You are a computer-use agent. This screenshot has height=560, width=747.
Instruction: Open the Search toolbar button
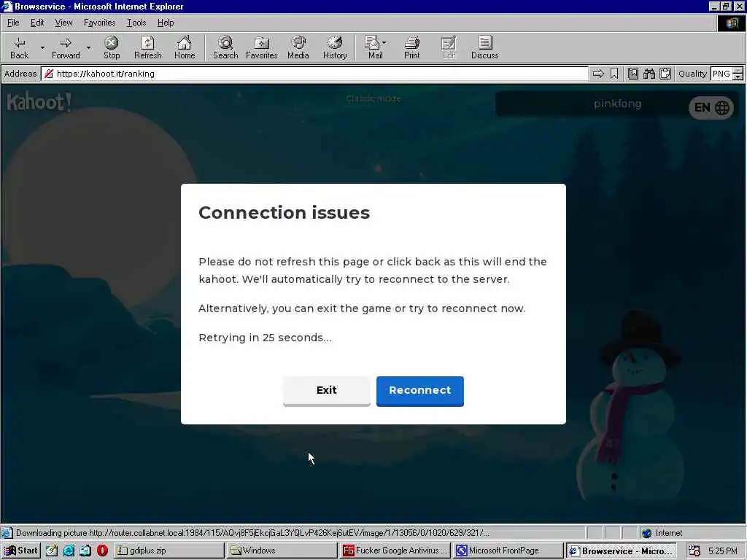click(225, 48)
